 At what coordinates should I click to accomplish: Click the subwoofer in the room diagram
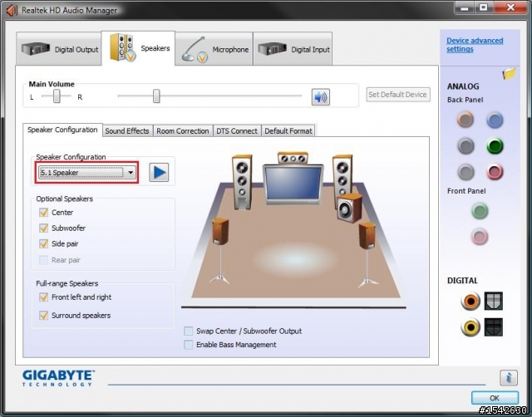349,208
